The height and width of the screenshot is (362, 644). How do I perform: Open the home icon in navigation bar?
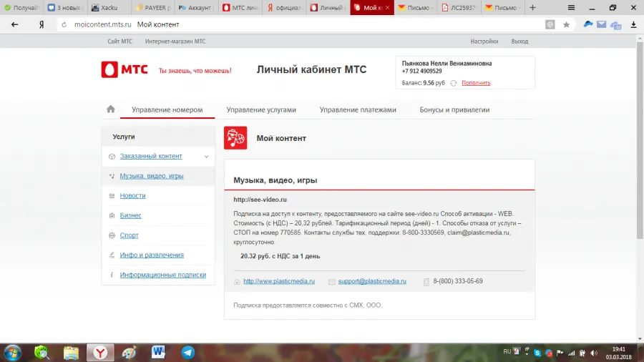(111, 109)
